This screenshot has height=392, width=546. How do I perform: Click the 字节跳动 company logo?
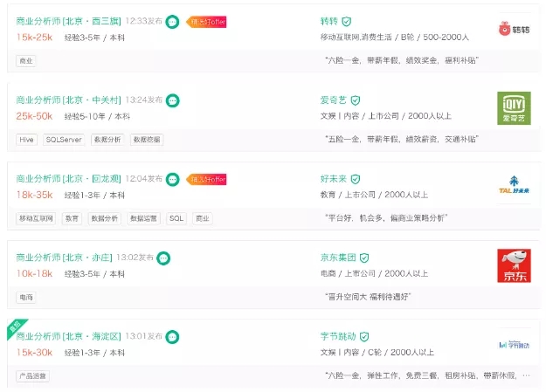click(x=514, y=345)
